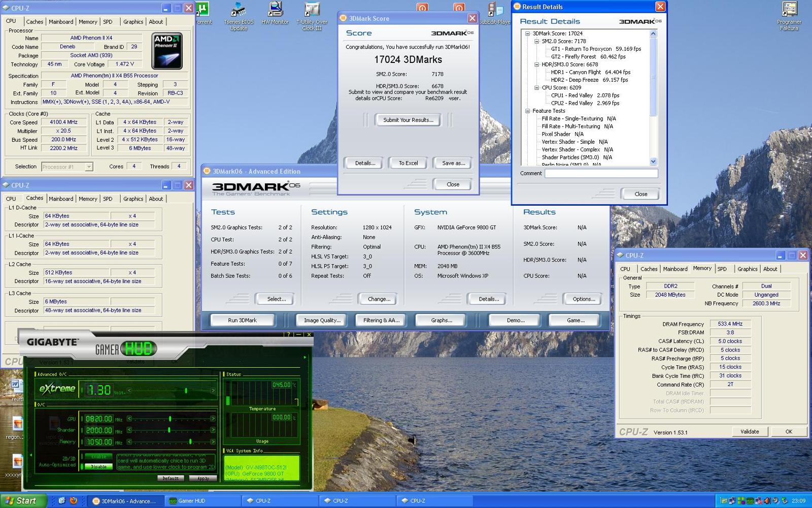The height and width of the screenshot is (508, 812).
Task: Click the Default button in Gamer HUD
Action: pyautogui.click(x=171, y=478)
